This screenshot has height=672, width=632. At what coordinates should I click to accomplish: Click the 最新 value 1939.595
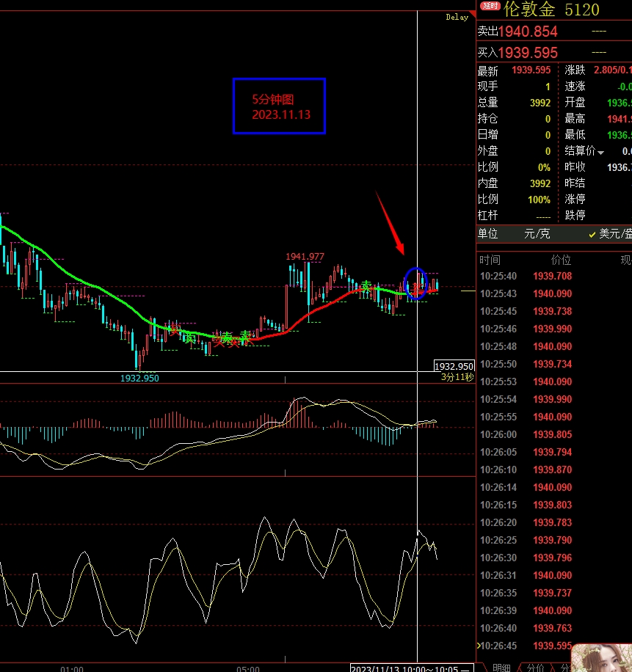[531, 70]
